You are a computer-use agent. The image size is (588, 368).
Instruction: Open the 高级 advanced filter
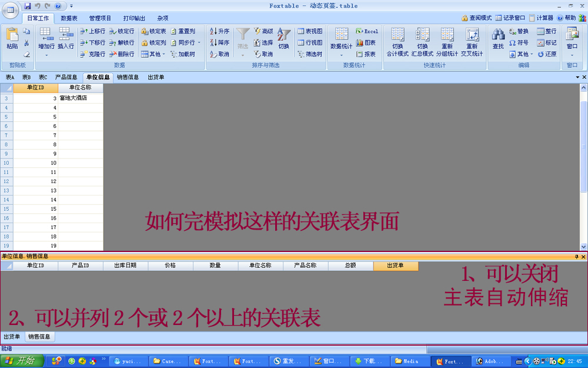click(263, 31)
